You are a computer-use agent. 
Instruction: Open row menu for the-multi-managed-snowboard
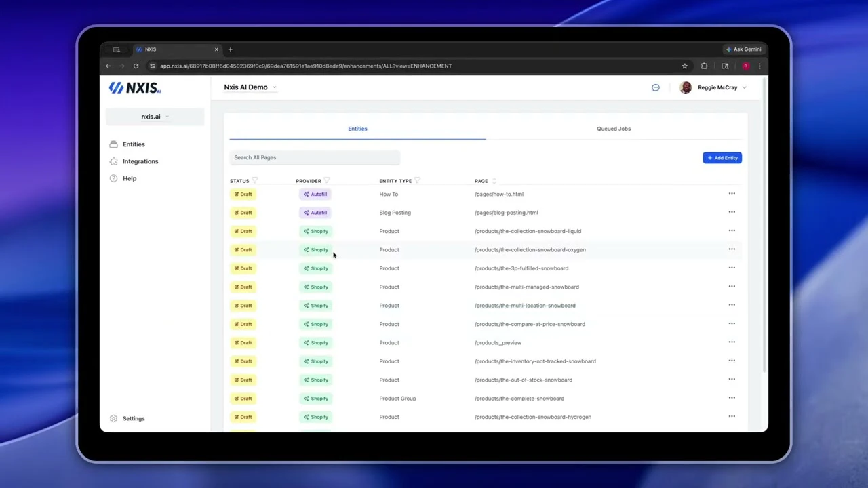pos(732,287)
